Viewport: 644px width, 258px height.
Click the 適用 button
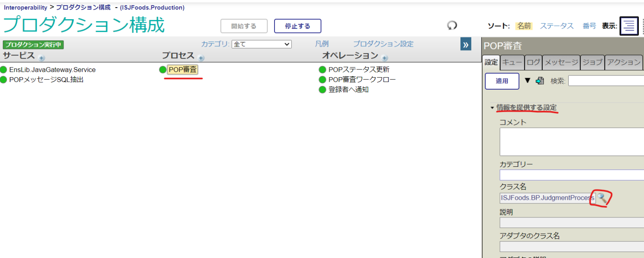click(502, 81)
